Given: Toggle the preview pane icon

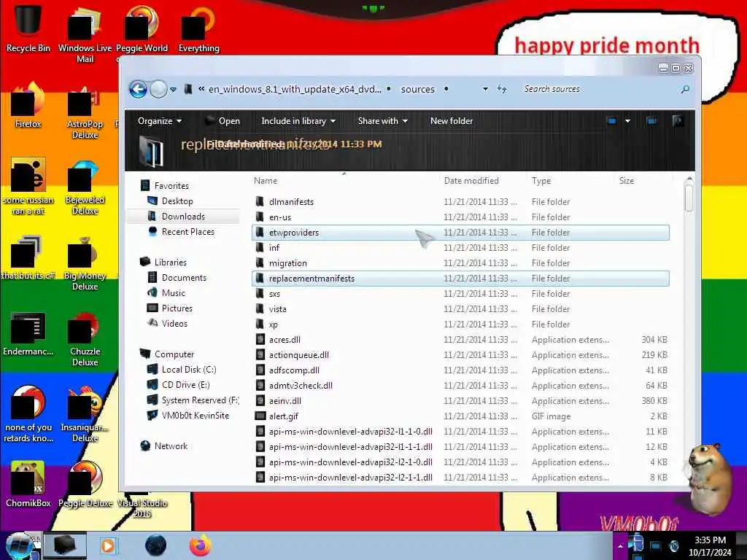Looking at the screenshot, I should coord(651,121).
